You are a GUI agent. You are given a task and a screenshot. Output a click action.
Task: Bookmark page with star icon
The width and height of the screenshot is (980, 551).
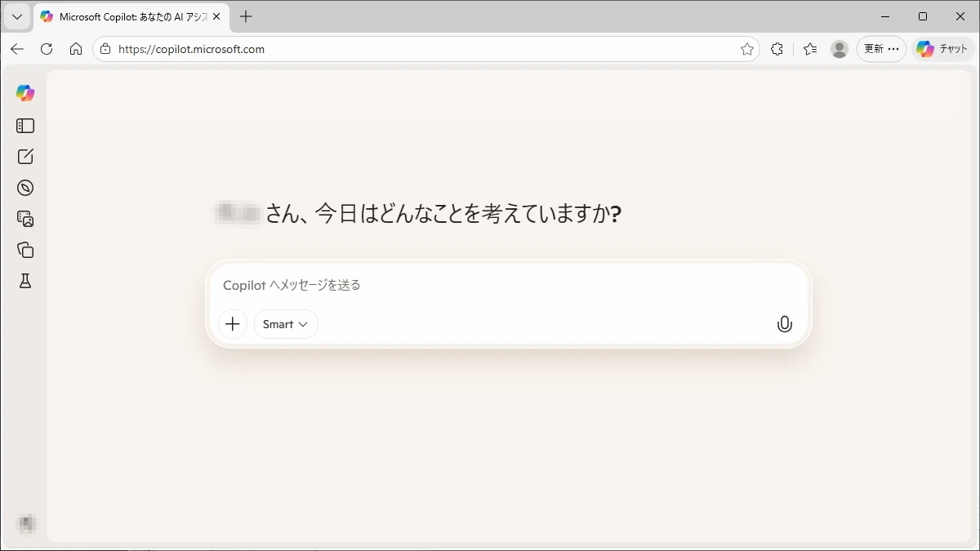746,49
